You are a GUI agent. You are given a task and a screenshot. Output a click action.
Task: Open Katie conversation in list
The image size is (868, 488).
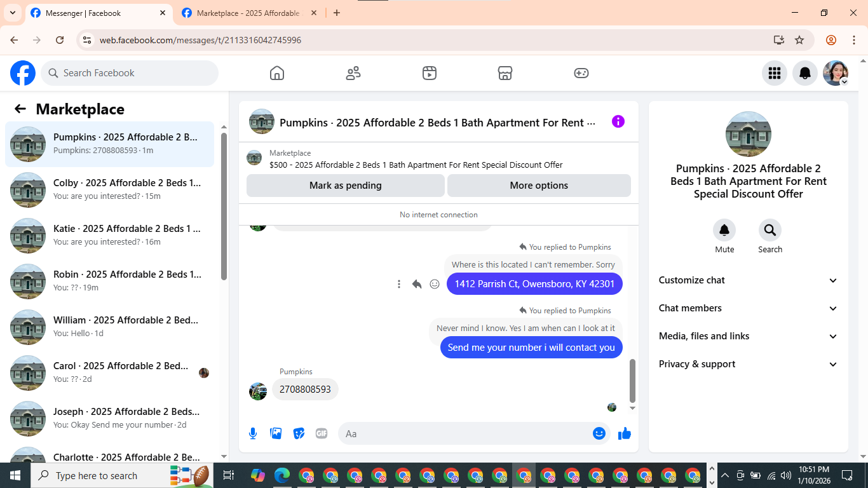110,236
